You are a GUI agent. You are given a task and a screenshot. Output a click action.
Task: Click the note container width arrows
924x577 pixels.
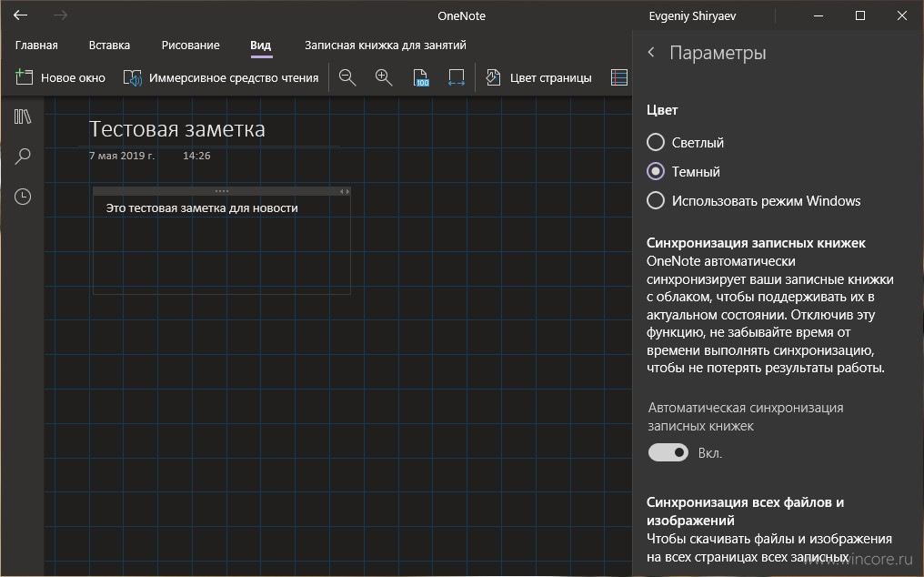[345, 191]
